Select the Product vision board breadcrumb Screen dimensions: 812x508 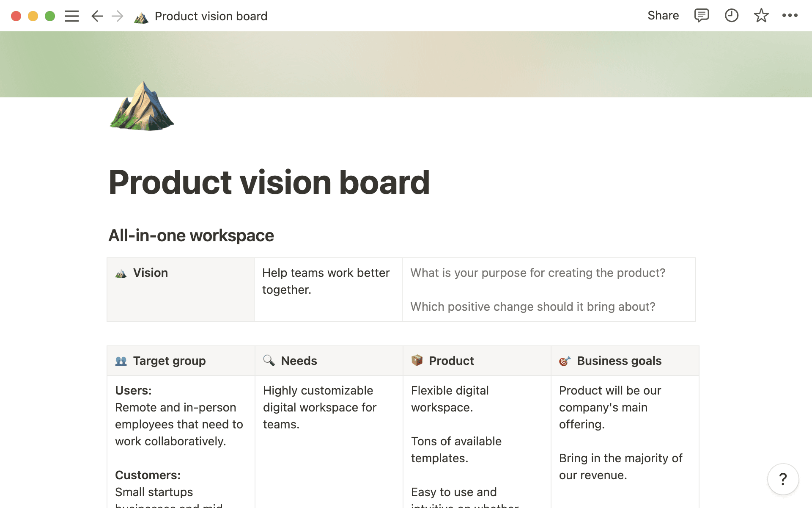coord(211,16)
